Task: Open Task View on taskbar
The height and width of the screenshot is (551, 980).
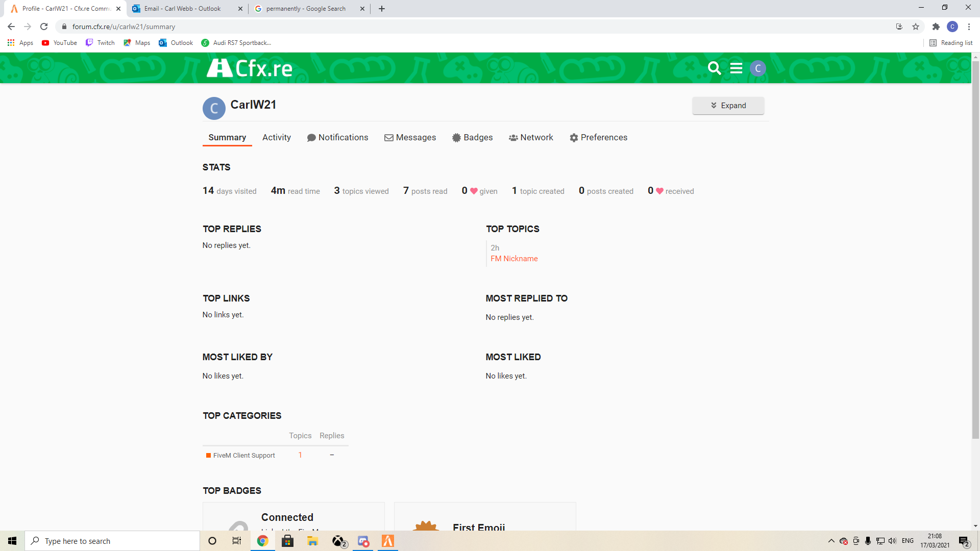Action: (x=237, y=541)
